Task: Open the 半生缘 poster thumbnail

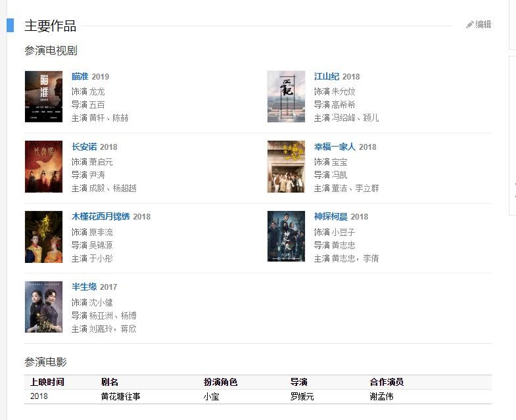Action: click(43, 307)
